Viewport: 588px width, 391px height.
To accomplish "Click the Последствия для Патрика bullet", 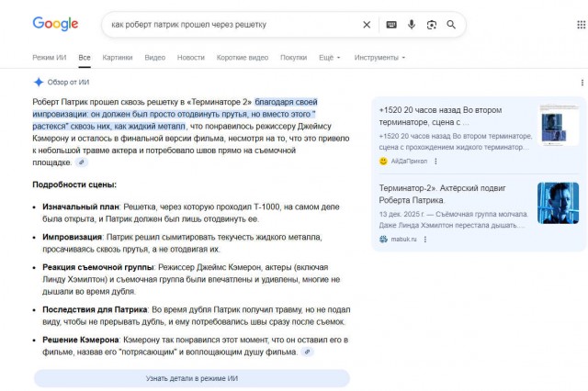I will tap(196, 316).
